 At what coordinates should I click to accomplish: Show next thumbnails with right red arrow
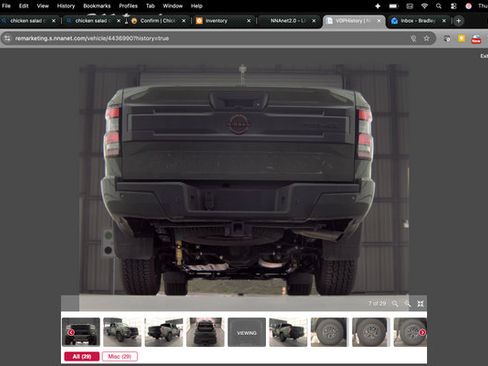point(422,332)
